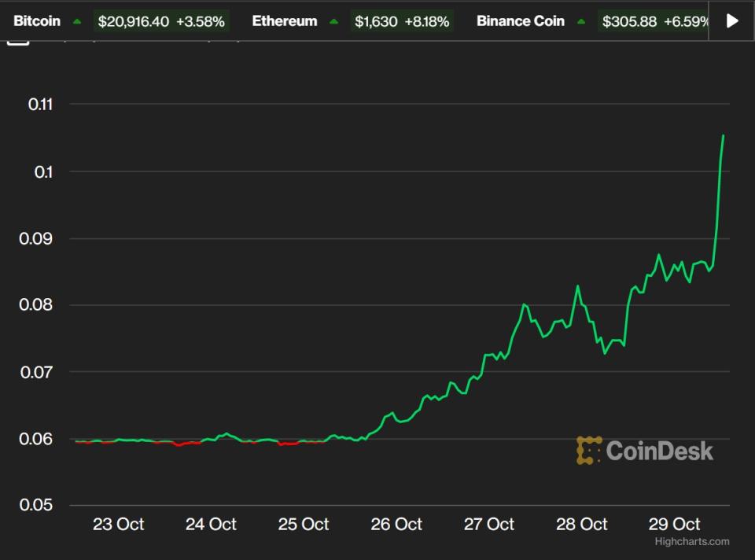Click the 29 Oct date label
The width and height of the screenshot is (755, 560).
coord(674,524)
